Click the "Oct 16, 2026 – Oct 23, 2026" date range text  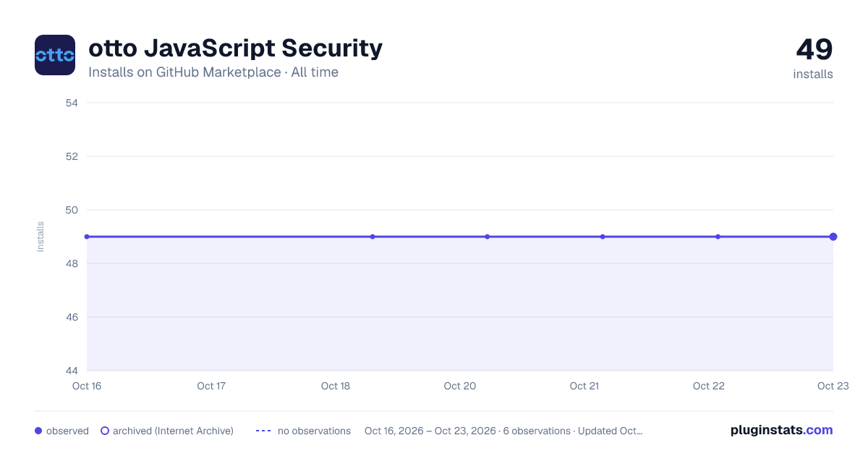point(430,431)
